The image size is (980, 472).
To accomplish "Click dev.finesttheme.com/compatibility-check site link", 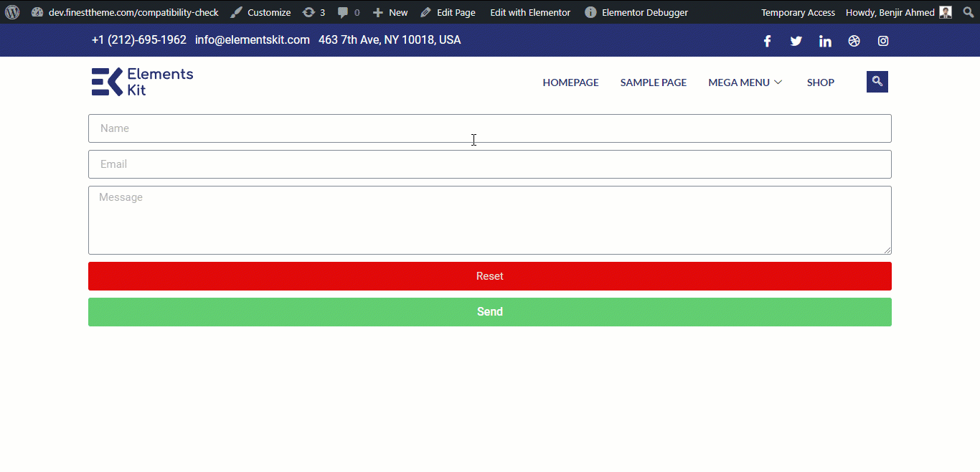I will click(133, 12).
